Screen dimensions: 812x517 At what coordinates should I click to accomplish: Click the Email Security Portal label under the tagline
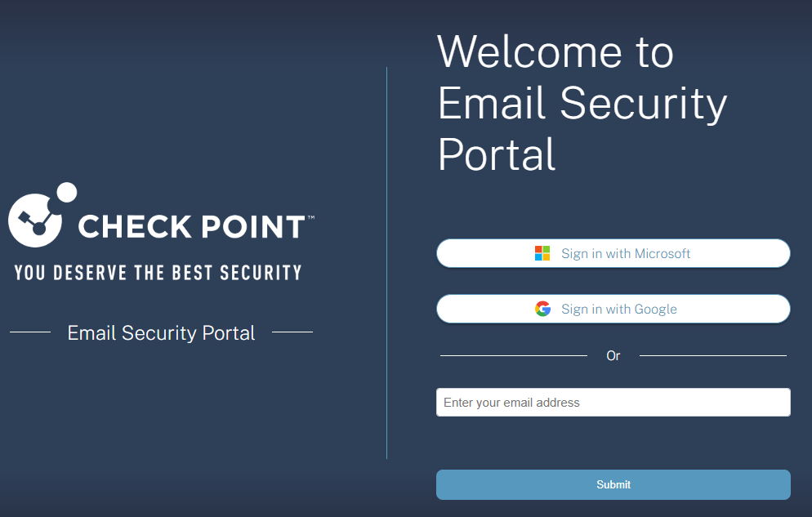pos(161,332)
